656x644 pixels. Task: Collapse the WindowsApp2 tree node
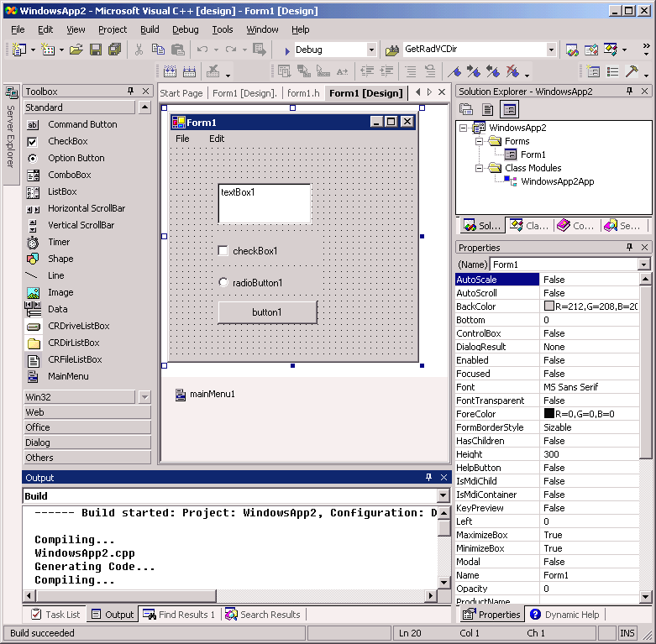coord(463,128)
